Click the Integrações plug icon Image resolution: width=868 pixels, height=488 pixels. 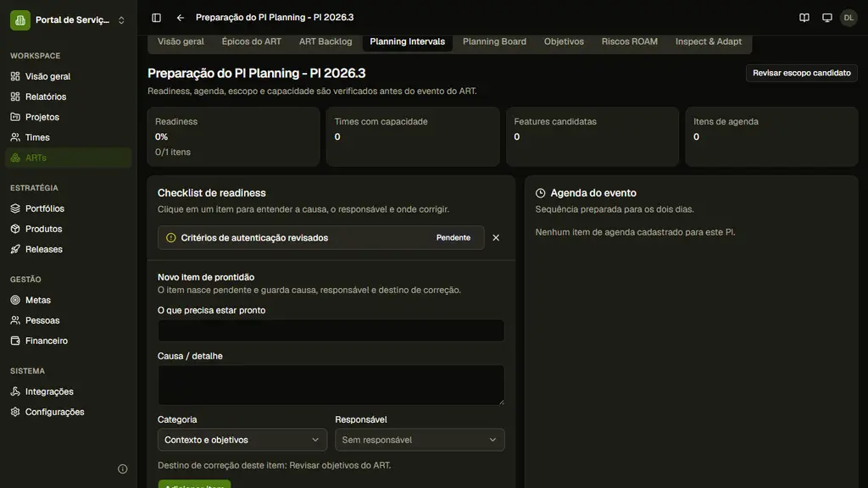15,391
